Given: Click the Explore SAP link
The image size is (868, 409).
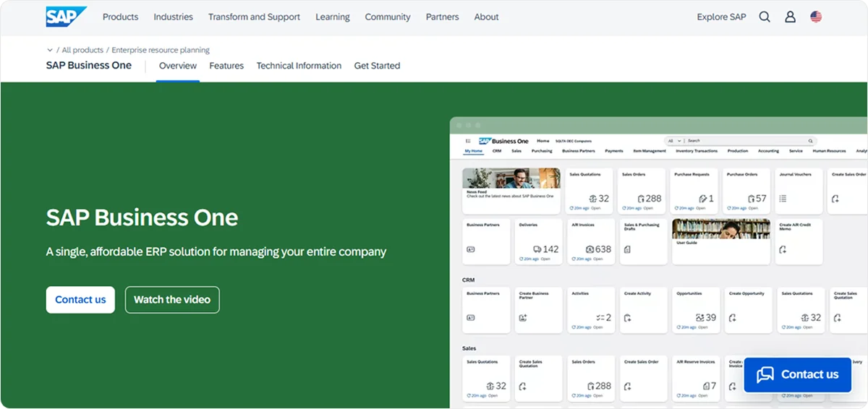Looking at the screenshot, I should pyautogui.click(x=721, y=17).
